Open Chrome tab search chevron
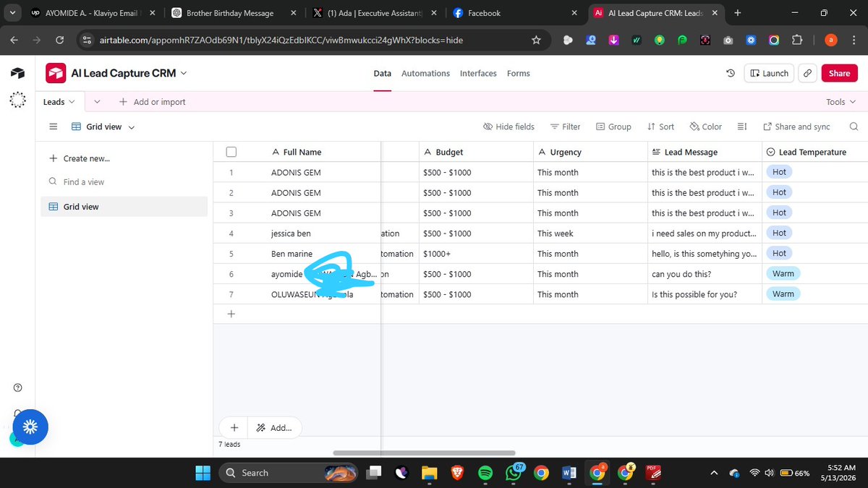Viewport: 868px width, 488px height. (13, 13)
